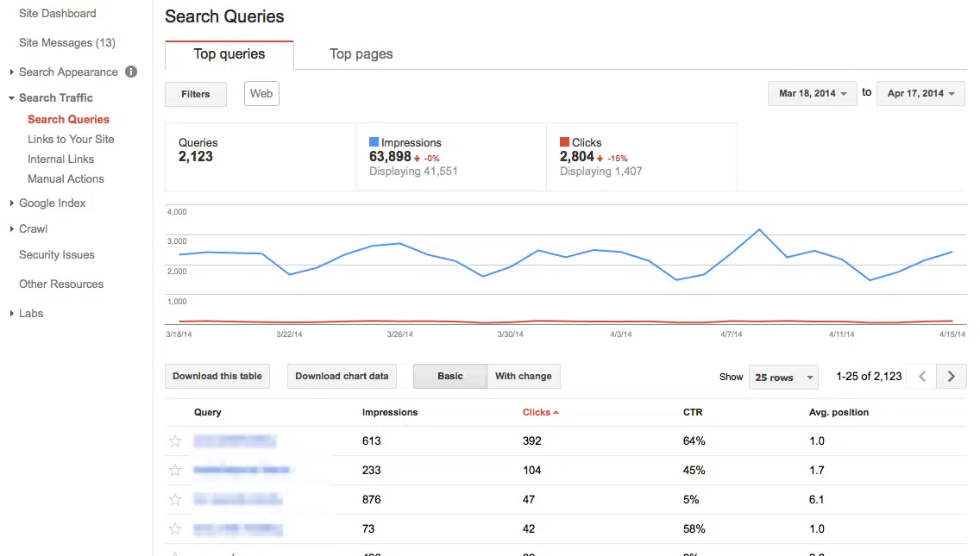Viewport: 980px width, 556px height.
Task: Star the query with 876 impressions
Action: (x=175, y=500)
